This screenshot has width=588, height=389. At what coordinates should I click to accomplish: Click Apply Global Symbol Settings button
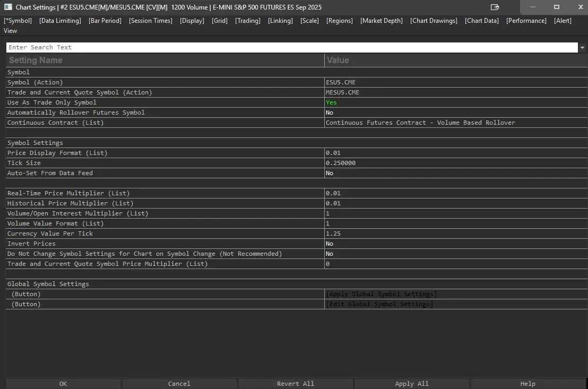tap(381, 294)
